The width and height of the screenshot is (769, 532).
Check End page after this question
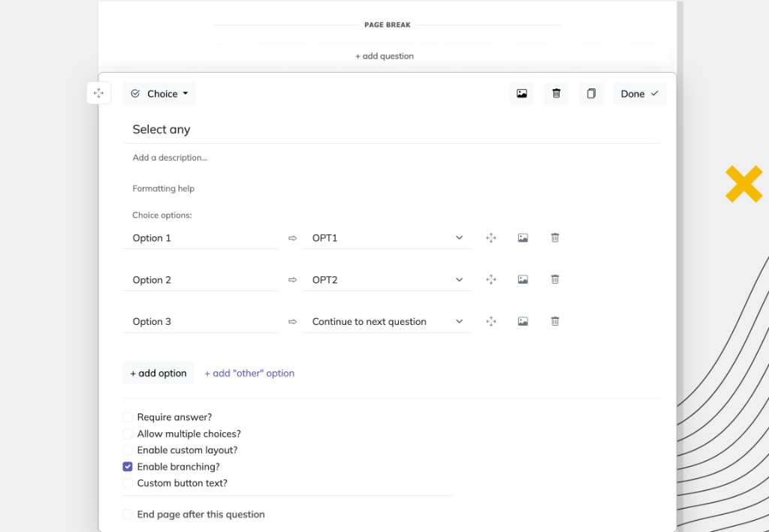(128, 514)
